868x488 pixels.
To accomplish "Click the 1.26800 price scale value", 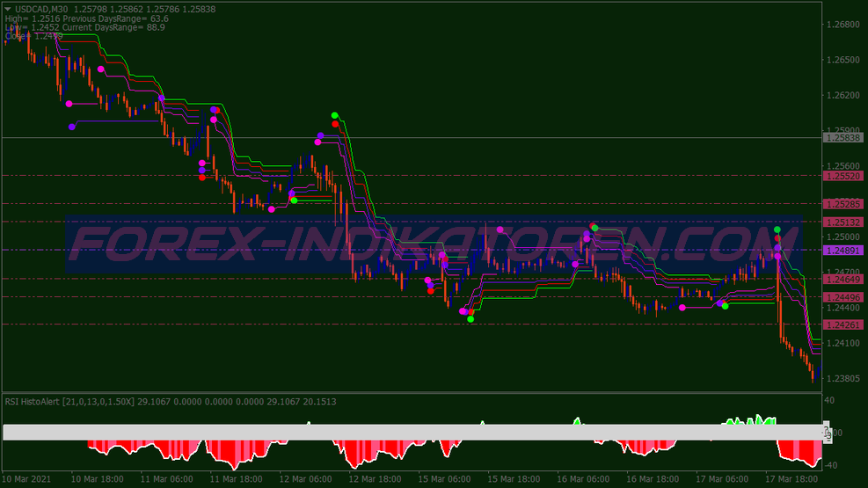I will [843, 25].
